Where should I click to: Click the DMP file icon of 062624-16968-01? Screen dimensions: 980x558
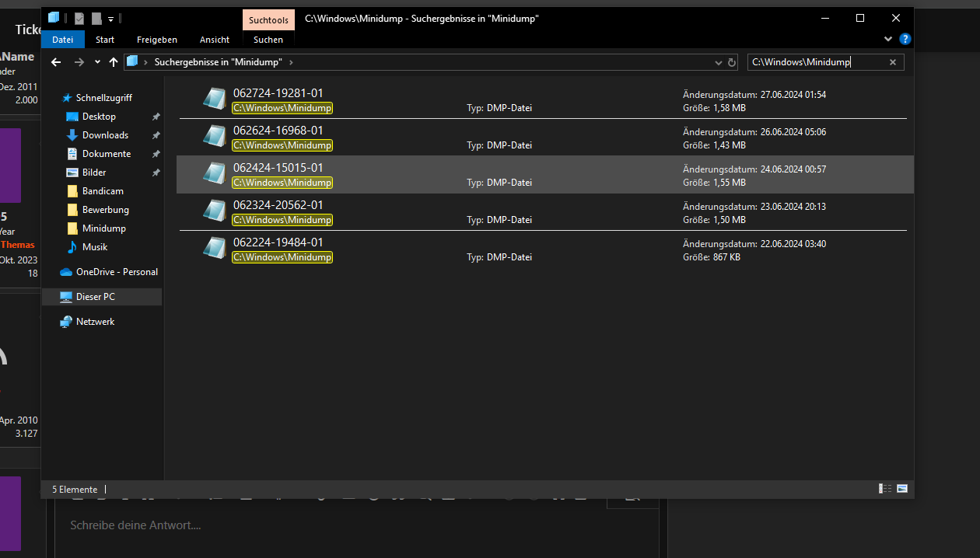[x=215, y=137]
